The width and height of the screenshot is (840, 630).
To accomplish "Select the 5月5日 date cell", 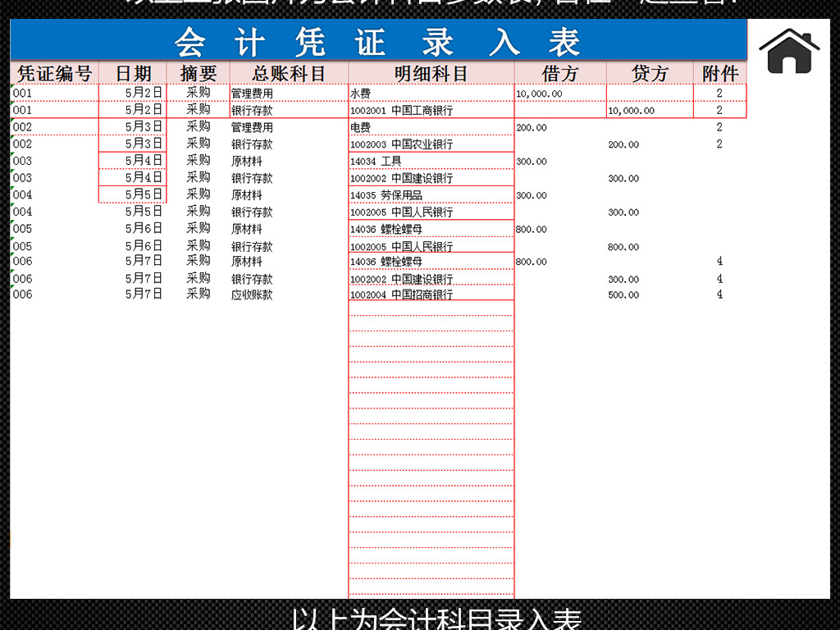I will [134, 194].
